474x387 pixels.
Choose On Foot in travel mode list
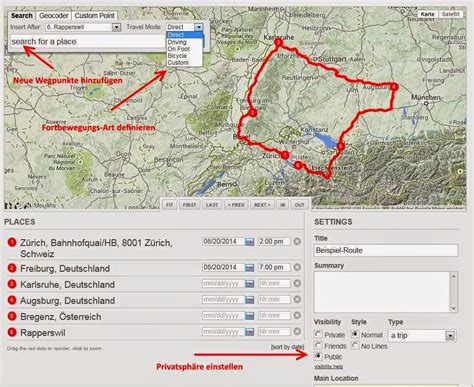tap(184, 49)
